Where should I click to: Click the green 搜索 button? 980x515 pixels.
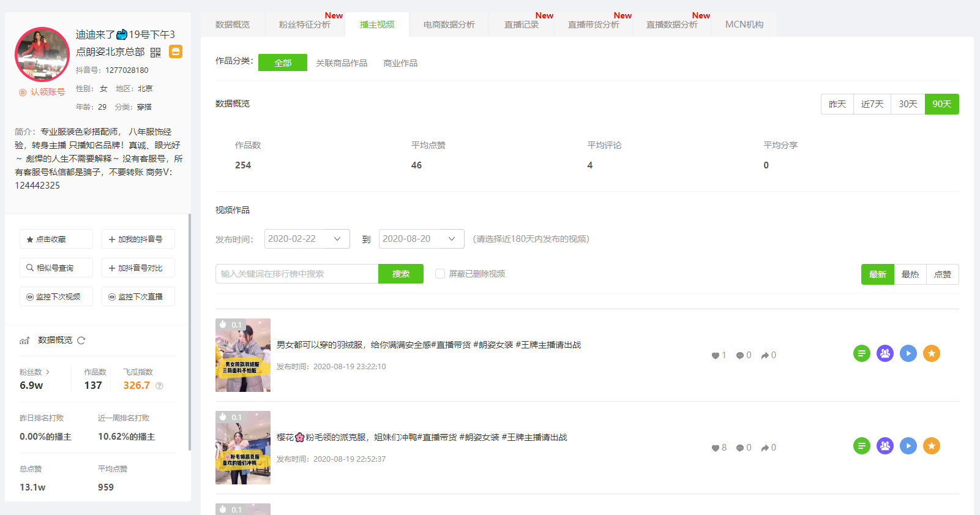click(401, 274)
